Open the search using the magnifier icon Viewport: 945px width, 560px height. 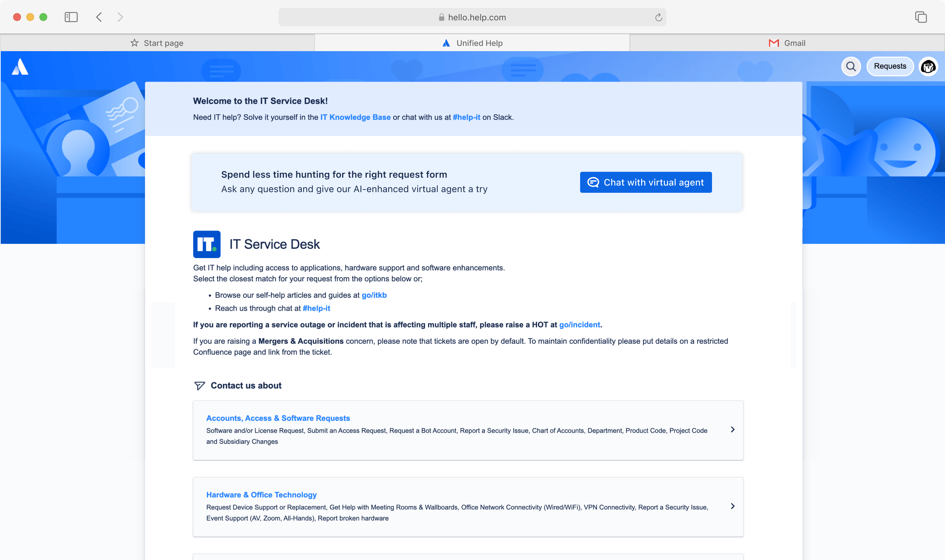click(x=851, y=67)
